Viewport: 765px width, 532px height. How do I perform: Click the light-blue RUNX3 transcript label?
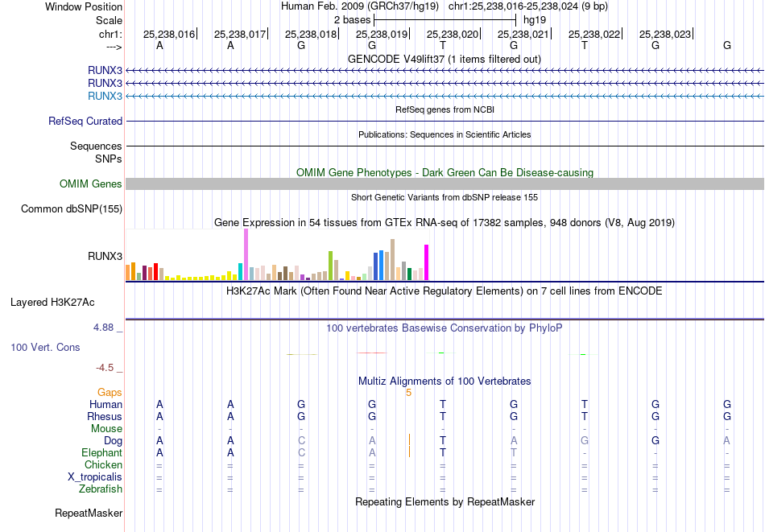[105, 96]
